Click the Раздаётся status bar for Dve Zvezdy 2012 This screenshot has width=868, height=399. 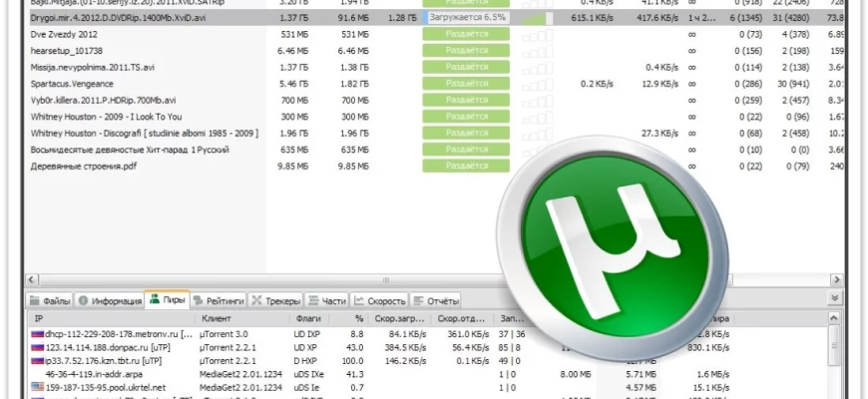[466, 34]
